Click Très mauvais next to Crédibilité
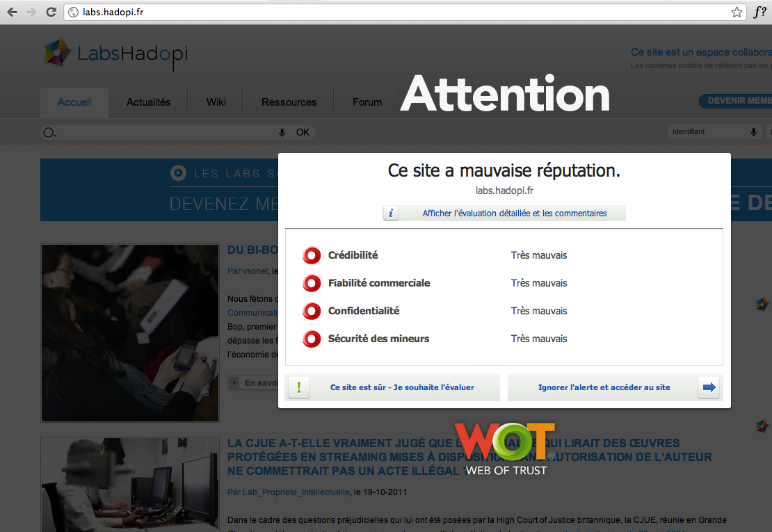The height and width of the screenshot is (532, 772). [x=539, y=255]
